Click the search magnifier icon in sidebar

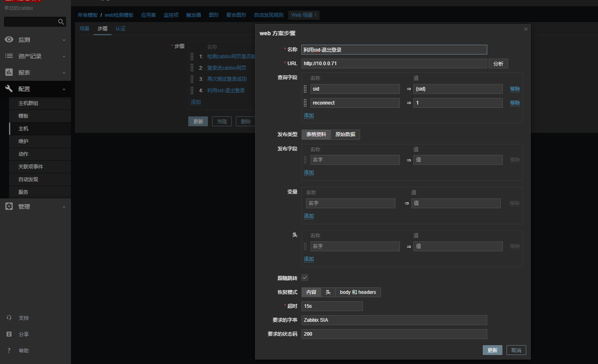(61, 22)
